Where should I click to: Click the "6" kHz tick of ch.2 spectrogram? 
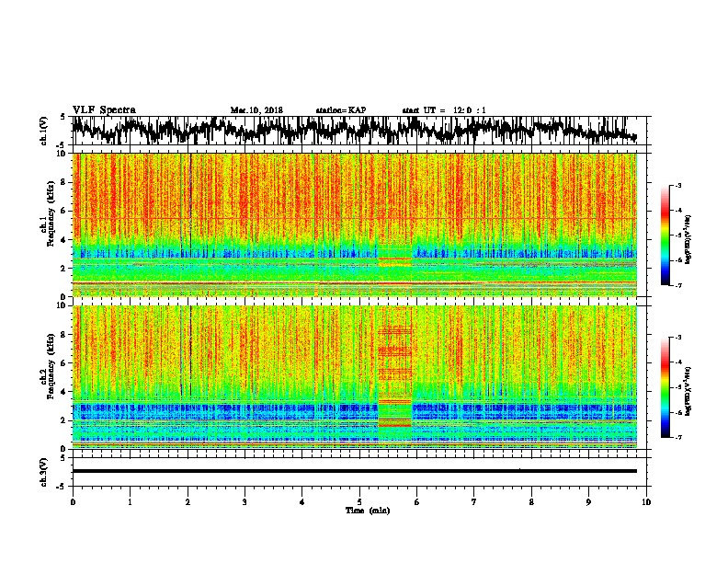64,363
